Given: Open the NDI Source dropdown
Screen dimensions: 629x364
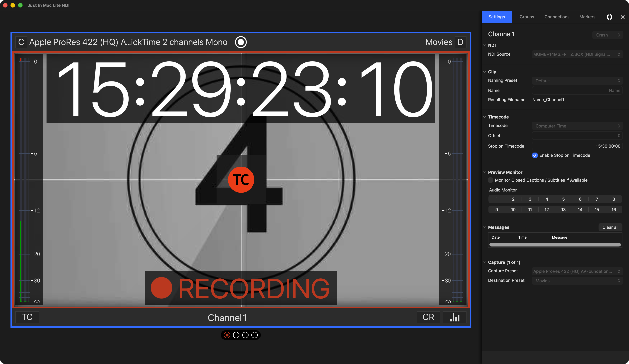Looking at the screenshot, I should tap(577, 54).
